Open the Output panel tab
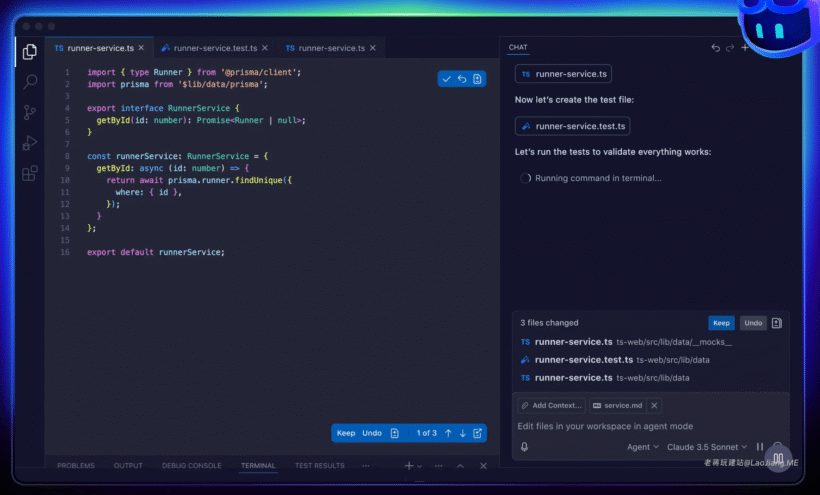Viewport: 820px width, 495px height. point(128,466)
